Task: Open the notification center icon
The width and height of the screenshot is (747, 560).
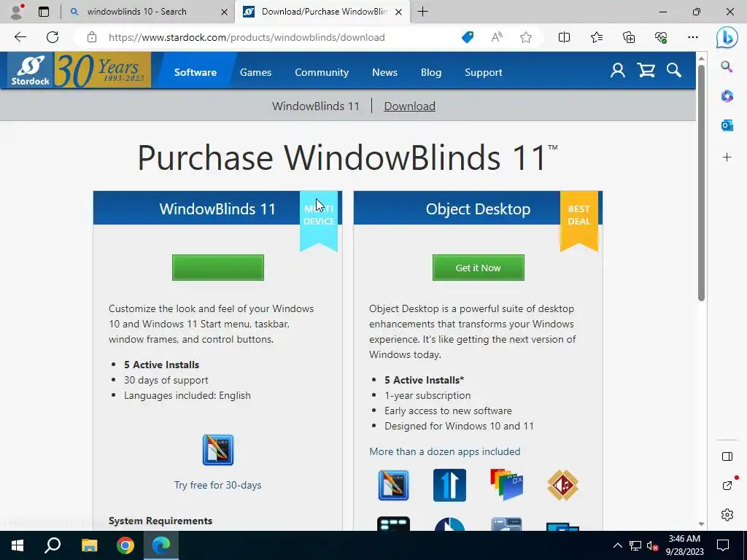Action: pos(723,545)
